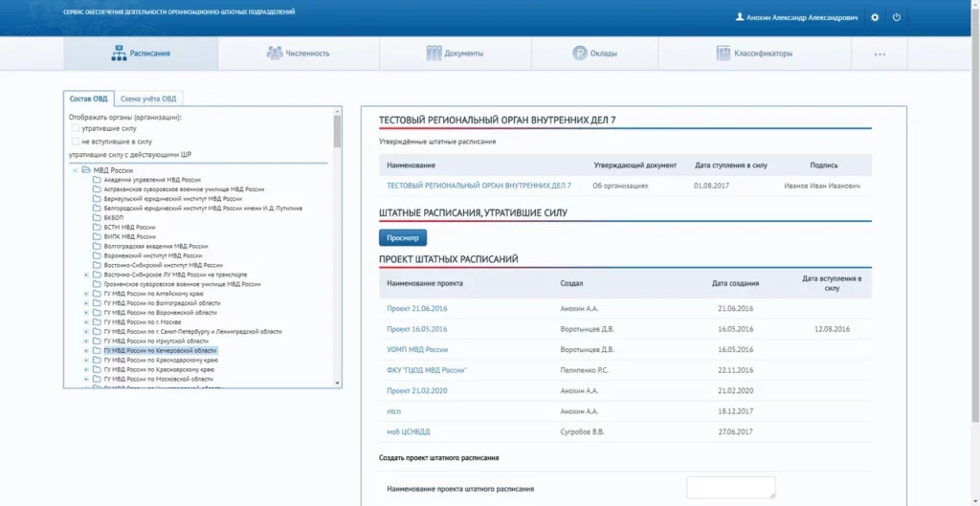This screenshot has height=506, width=980.
Task: Click folder icon of Восточно-Сибирский институт
Action: 97,265
